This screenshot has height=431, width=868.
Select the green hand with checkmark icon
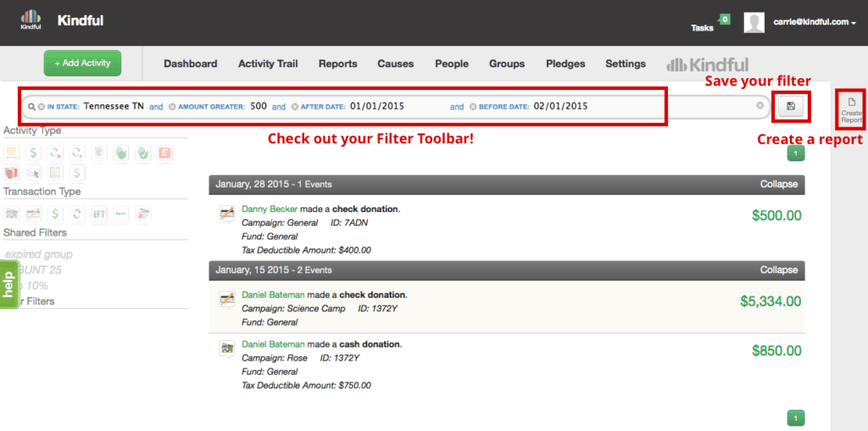click(142, 154)
